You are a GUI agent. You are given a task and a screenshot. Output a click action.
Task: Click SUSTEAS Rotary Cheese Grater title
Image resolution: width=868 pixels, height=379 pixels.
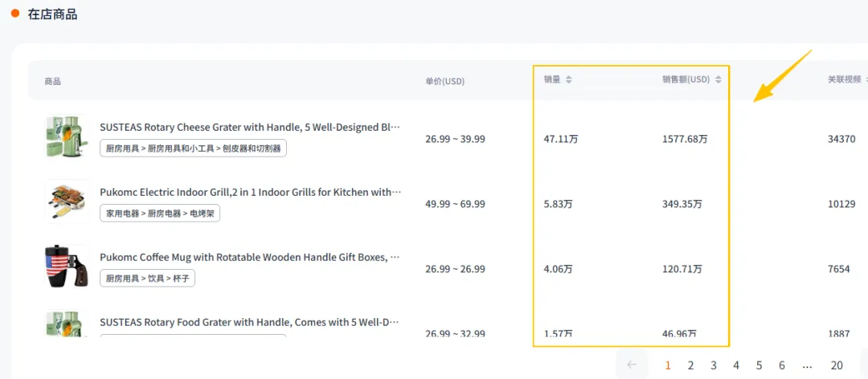click(249, 127)
